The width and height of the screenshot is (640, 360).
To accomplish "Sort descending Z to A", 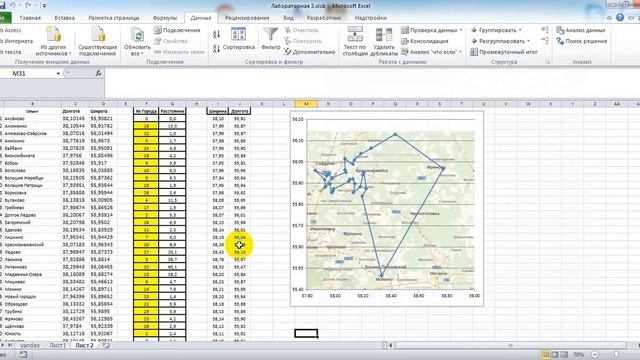I will pyautogui.click(x=216, y=49).
